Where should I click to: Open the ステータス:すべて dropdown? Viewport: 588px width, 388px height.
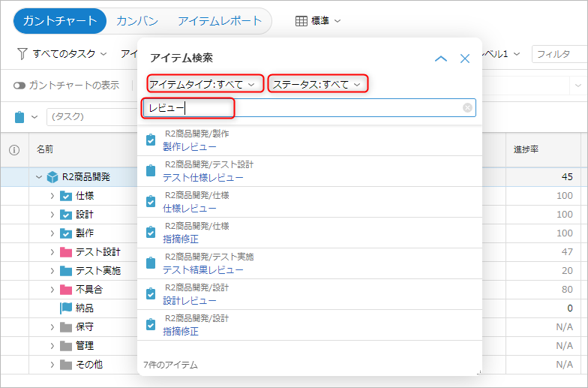318,84
